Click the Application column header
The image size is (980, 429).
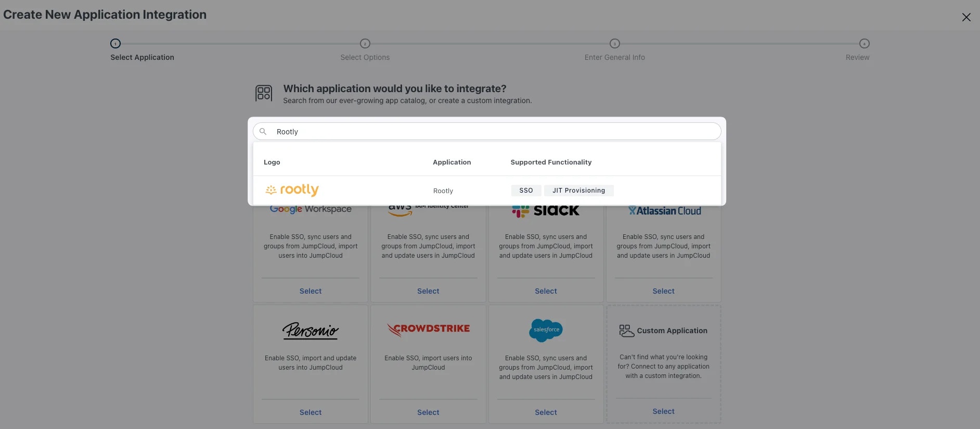coord(452,162)
